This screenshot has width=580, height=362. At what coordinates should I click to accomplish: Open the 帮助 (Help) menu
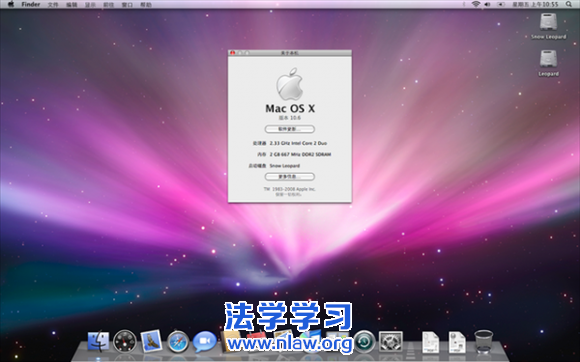146,5
